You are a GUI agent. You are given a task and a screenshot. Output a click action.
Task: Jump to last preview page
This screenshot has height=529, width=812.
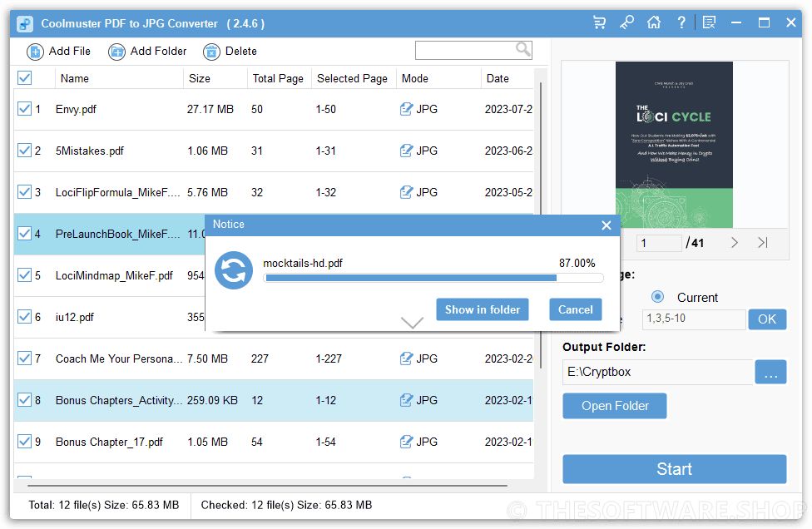click(x=763, y=242)
